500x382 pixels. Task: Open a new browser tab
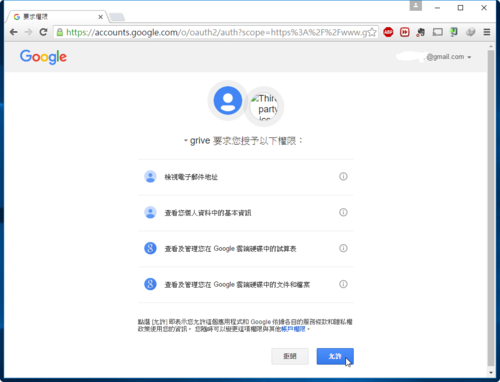[117, 17]
